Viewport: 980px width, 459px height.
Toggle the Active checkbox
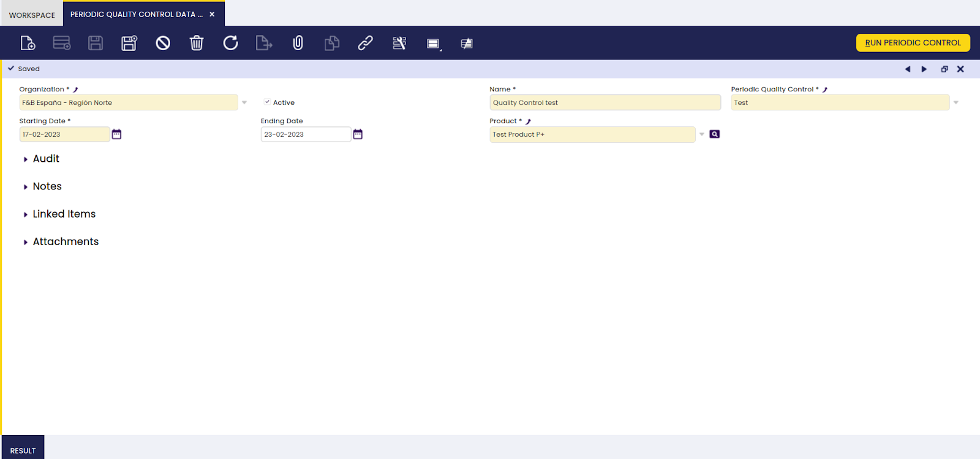[x=268, y=102]
